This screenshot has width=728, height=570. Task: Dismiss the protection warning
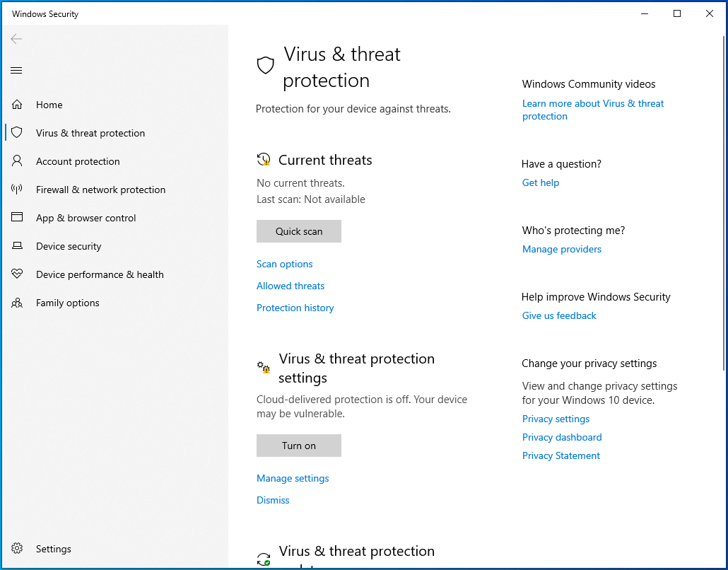273,500
